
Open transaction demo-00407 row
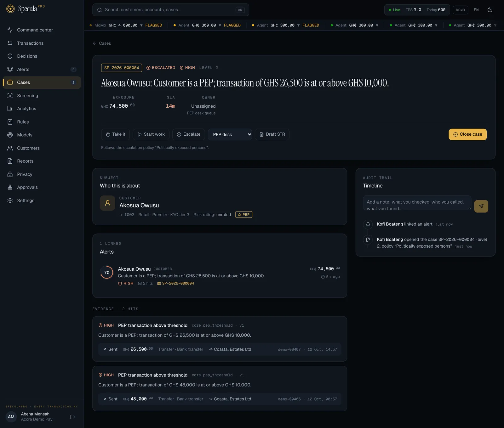click(x=220, y=349)
